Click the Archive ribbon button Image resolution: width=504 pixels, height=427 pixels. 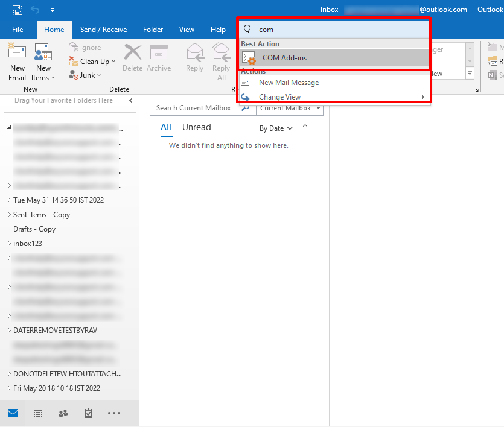(159, 58)
